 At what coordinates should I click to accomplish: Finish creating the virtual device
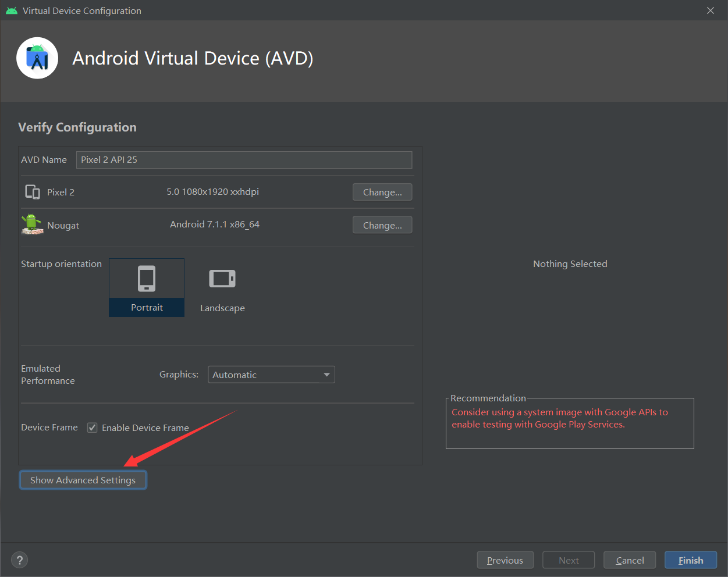[x=691, y=560]
